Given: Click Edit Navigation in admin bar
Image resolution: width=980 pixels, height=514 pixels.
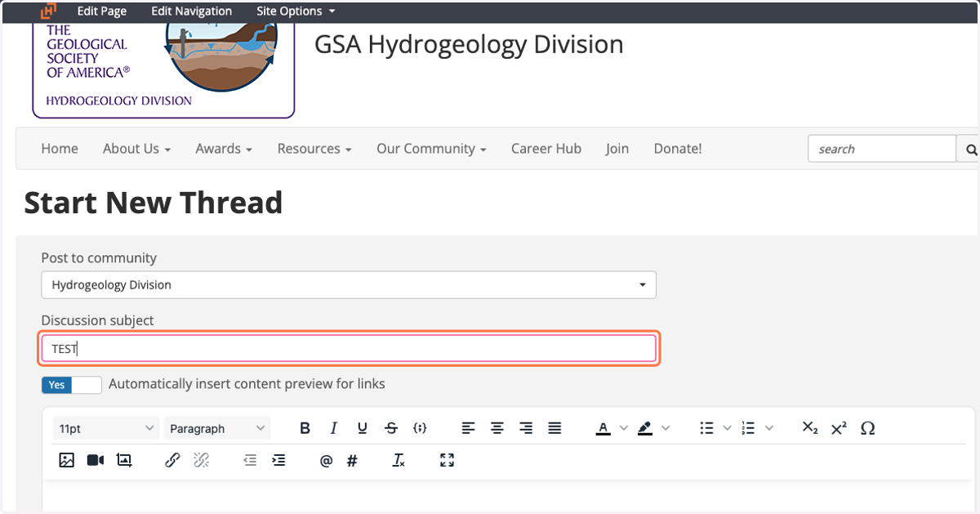Looking at the screenshot, I should click(192, 11).
